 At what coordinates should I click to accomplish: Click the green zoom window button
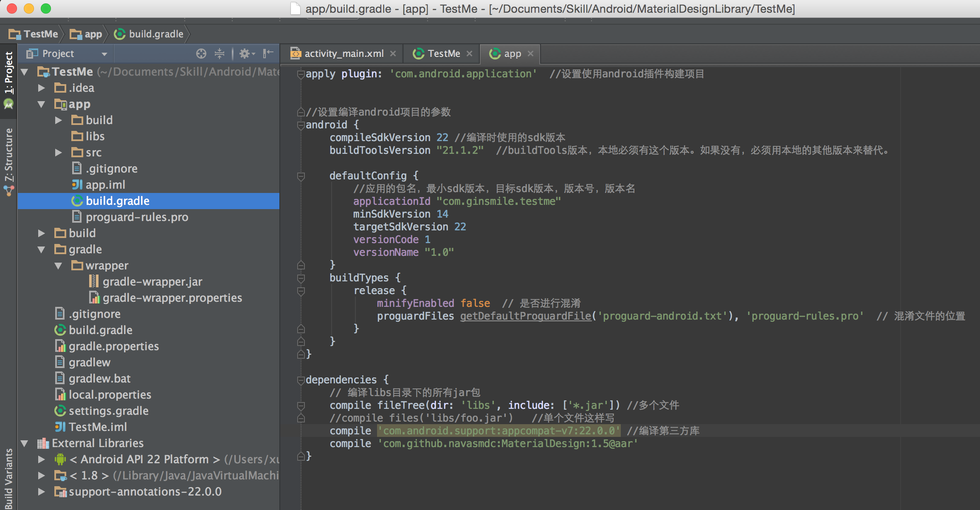click(x=46, y=8)
